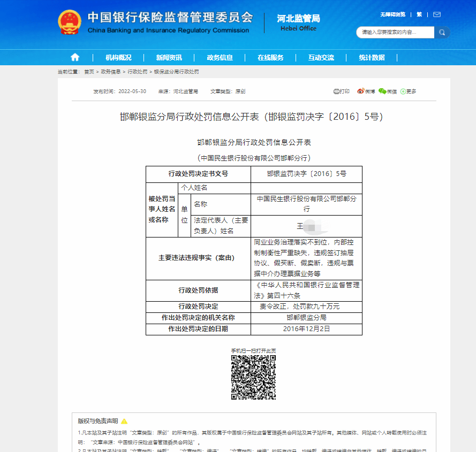Click the home icon in navigation bar
This screenshot has height=452, width=476.
coord(75,57)
